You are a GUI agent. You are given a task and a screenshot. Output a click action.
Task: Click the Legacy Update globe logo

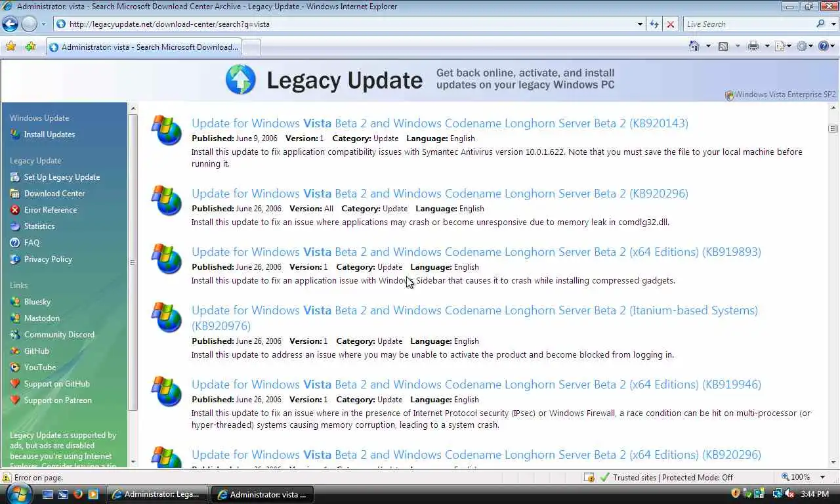(241, 80)
